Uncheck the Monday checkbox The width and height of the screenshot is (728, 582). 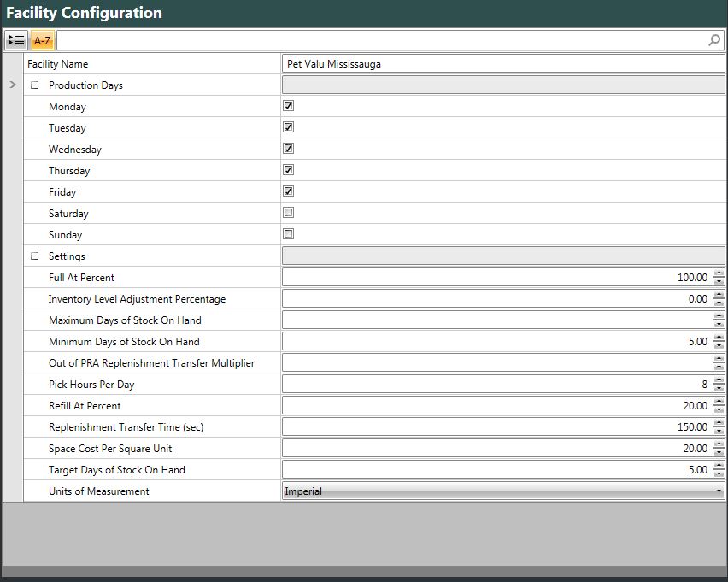pos(288,106)
